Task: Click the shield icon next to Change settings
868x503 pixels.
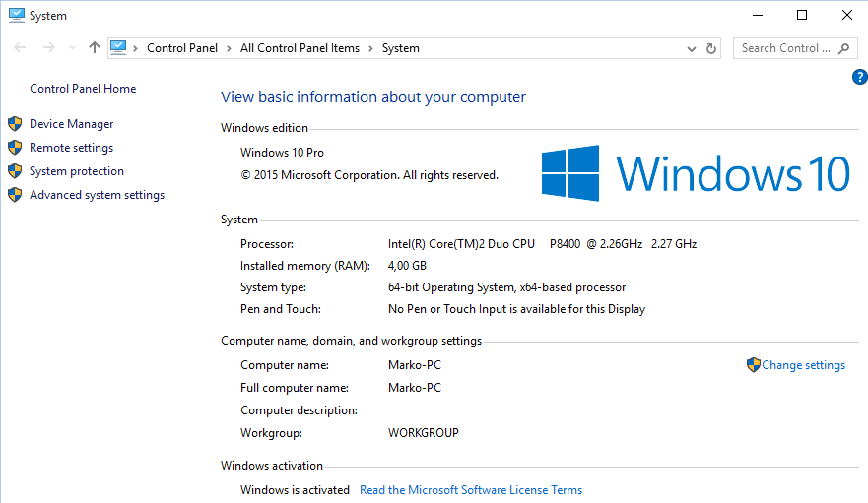Action: (753, 364)
